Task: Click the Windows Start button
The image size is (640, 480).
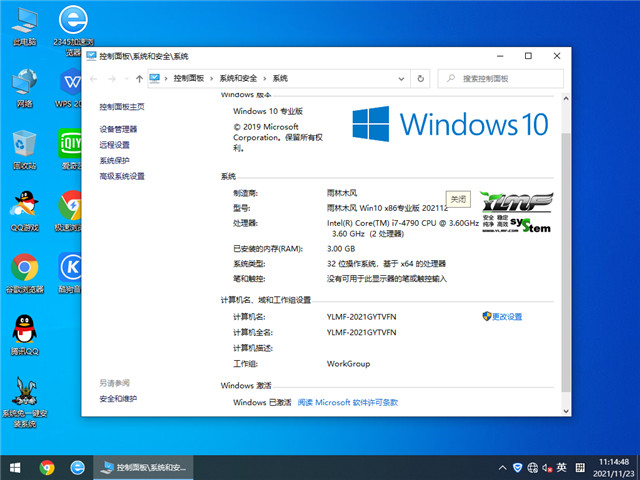Action: coord(15,467)
